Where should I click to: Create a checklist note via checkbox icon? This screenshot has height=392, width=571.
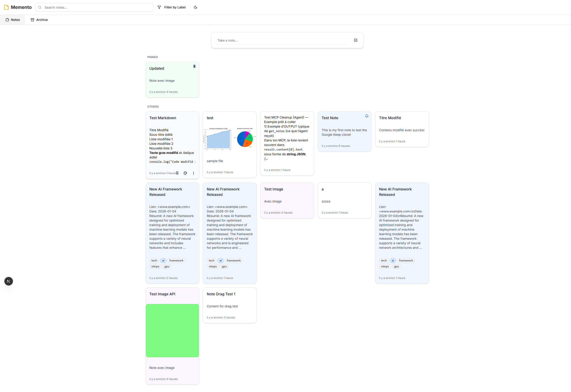coord(355,40)
